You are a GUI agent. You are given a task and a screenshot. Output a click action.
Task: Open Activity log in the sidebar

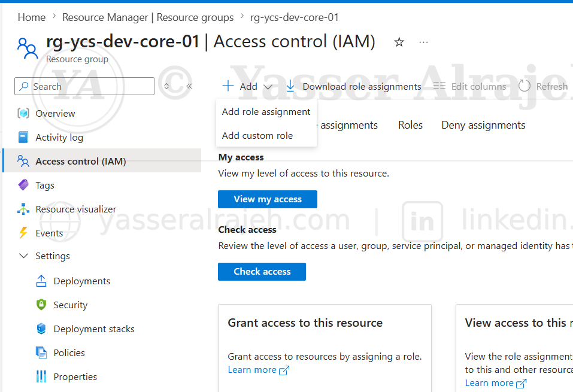click(x=59, y=138)
